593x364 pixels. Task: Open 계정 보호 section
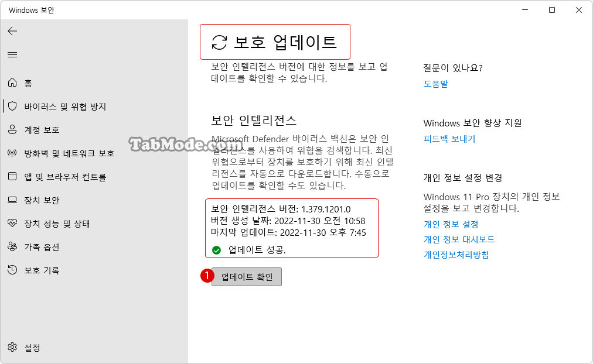[42, 130]
